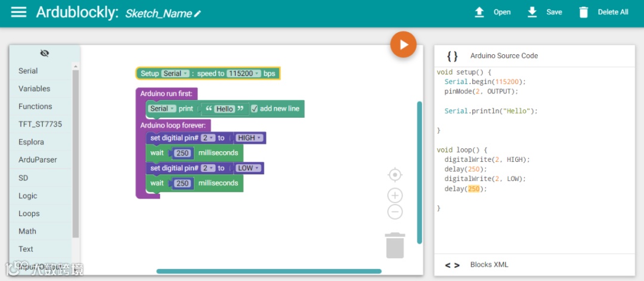Viewport: 644px width, 281px height.
Task: Select the Setup Serial speed block
Action: (x=208, y=73)
